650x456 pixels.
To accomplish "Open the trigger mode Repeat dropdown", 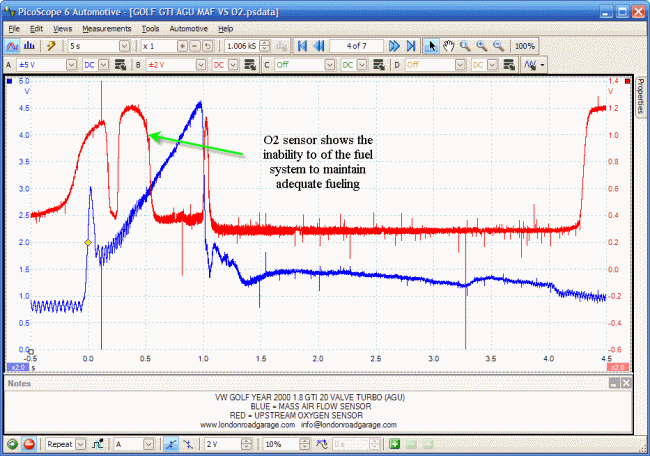I will point(82,443).
